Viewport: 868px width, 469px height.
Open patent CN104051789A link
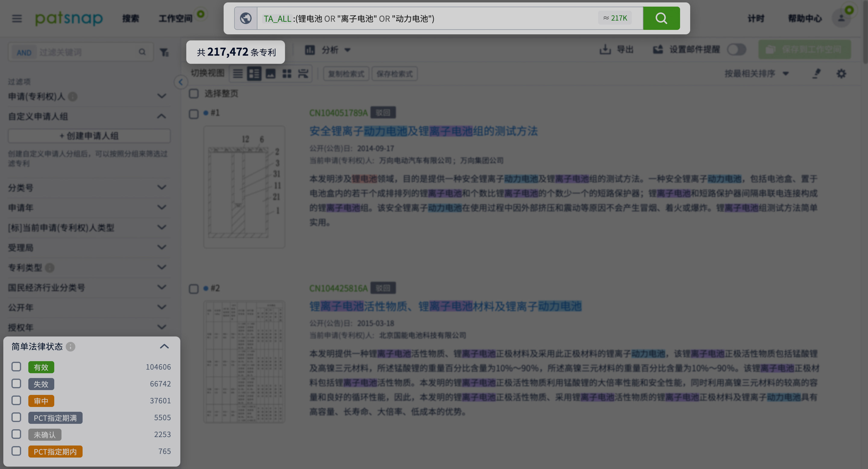338,112
